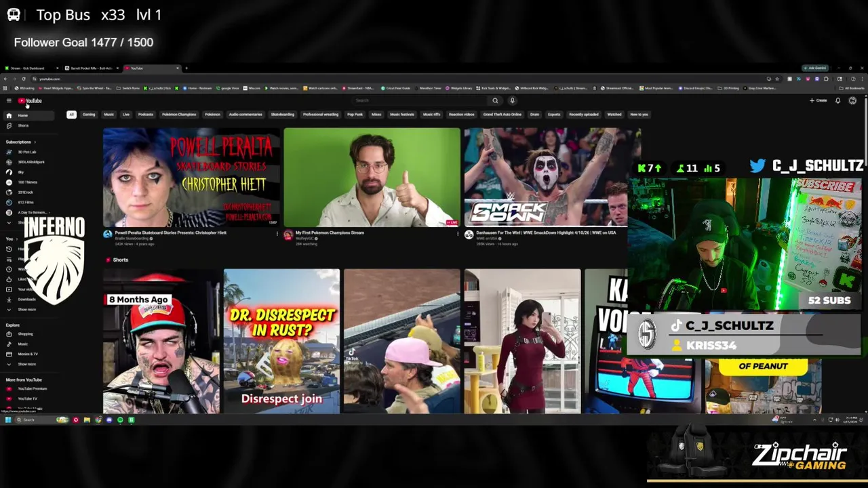Open the Shorts sidebar icon
The height and width of the screenshot is (488, 868).
click(x=9, y=125)
